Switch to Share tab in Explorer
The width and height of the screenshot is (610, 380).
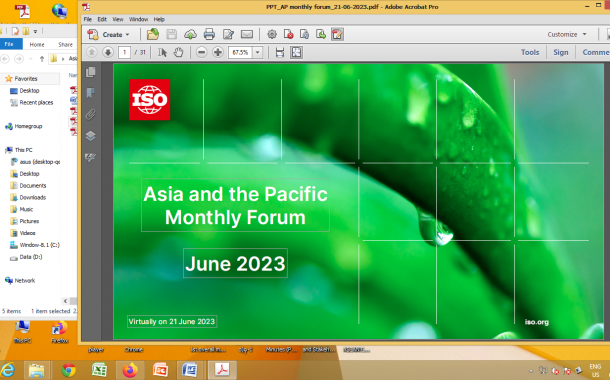65,44
